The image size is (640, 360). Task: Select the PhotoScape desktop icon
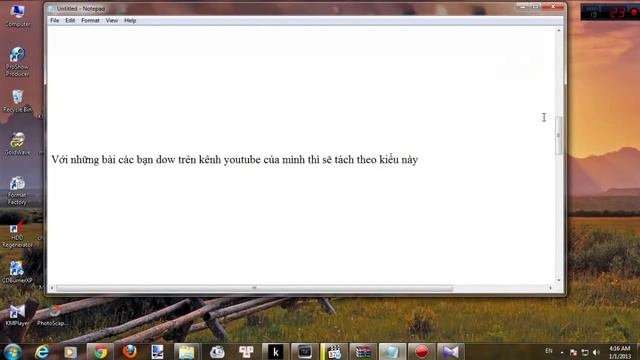[x=53, y=315]
